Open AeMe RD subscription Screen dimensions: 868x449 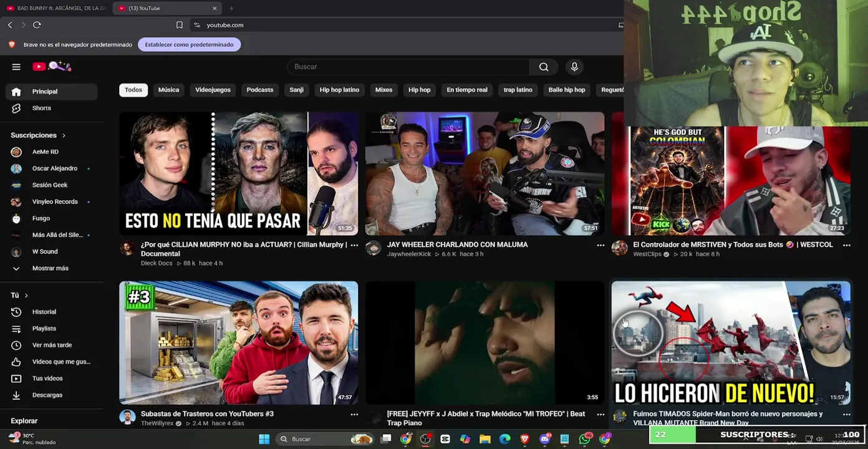(x=52, y=152)
